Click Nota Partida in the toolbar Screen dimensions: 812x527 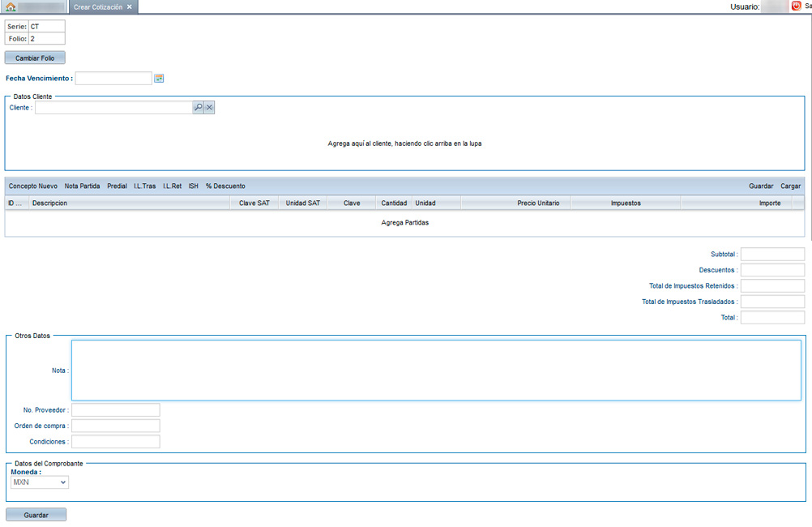[x=83, y=186]
